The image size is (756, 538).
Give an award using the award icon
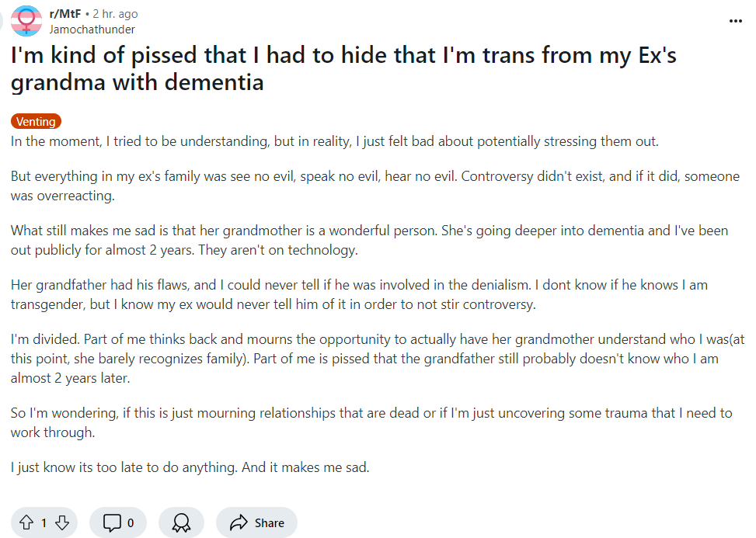(x=181, y=522)
